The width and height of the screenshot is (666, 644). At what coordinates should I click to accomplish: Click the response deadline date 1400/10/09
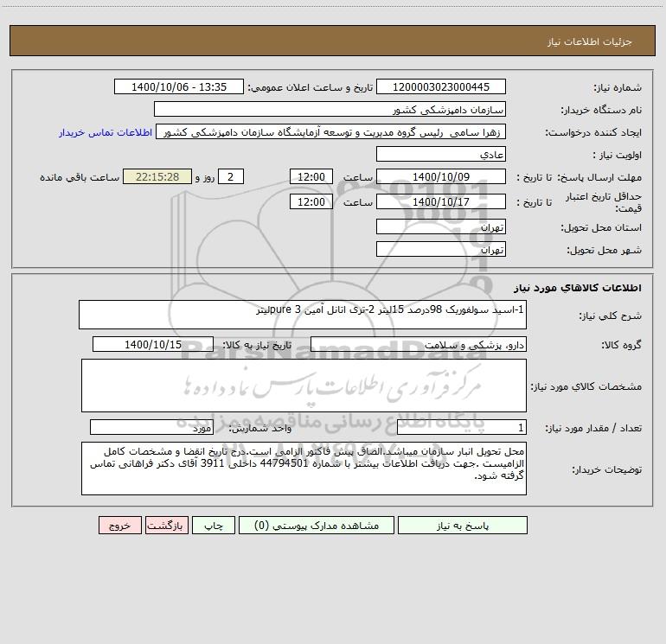click(x=441, y=176)
